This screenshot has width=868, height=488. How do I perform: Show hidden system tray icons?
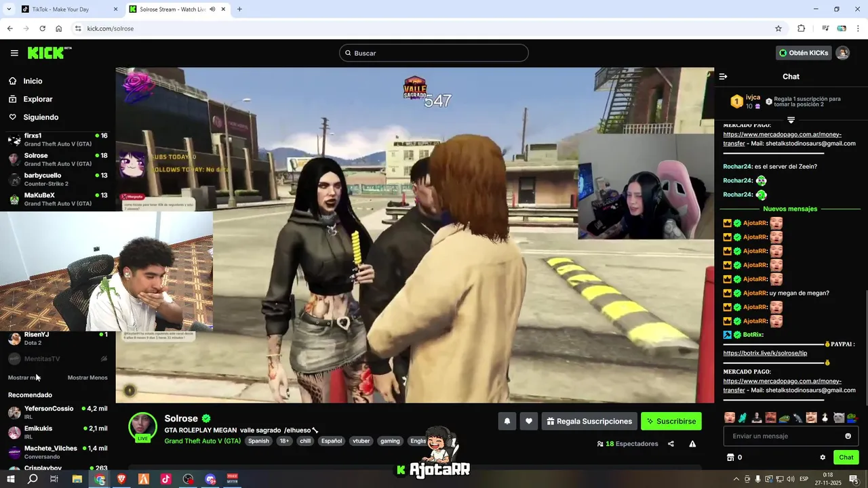[736, 479]
